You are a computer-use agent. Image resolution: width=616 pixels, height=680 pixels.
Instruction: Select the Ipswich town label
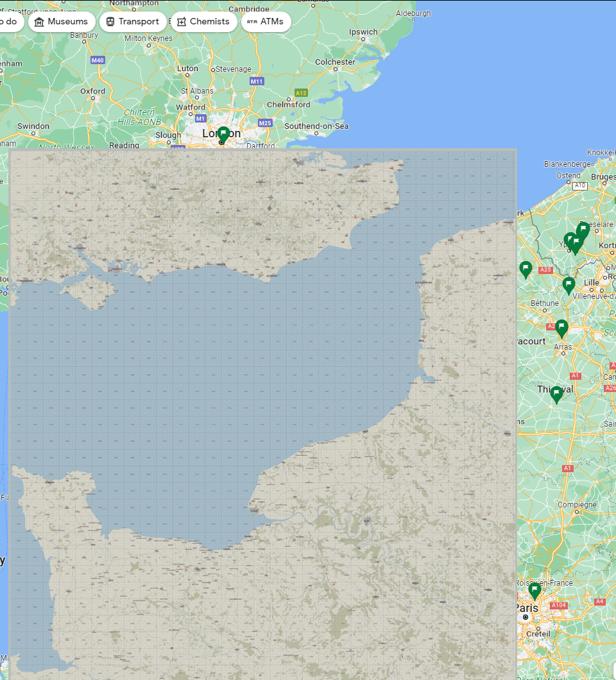coord(363,31)
